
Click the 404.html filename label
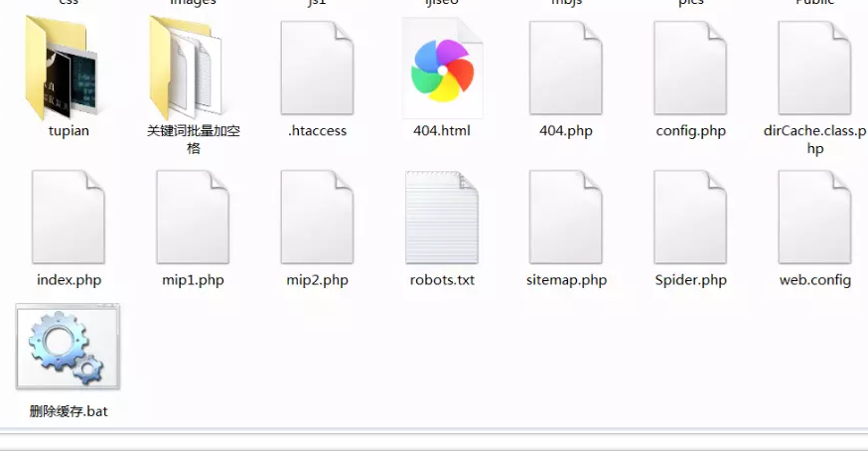tap(442, 130)
